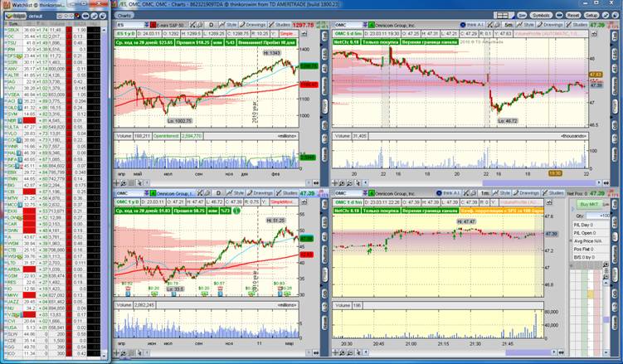The image size is (623, 364).
Task: Open Drawings menu of the OMC 5m chart
Action: click(x=551, y=25)
